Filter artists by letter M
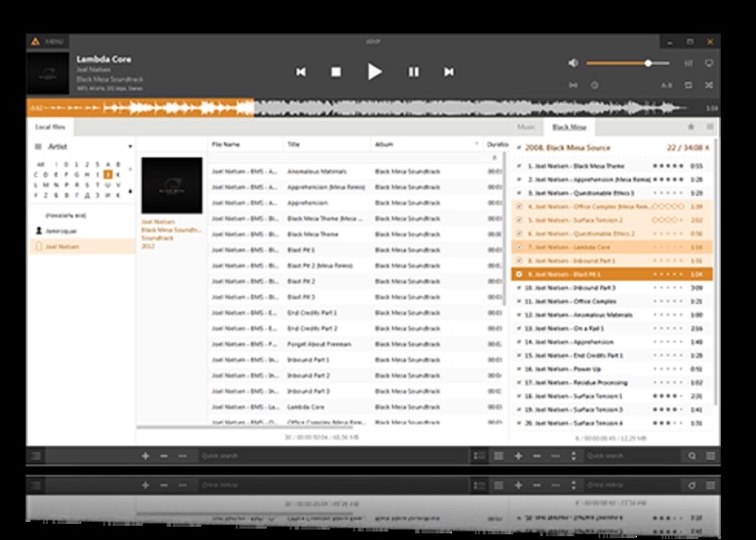The height and width of the screenshot is (540, 756). (x=45, y=184)
